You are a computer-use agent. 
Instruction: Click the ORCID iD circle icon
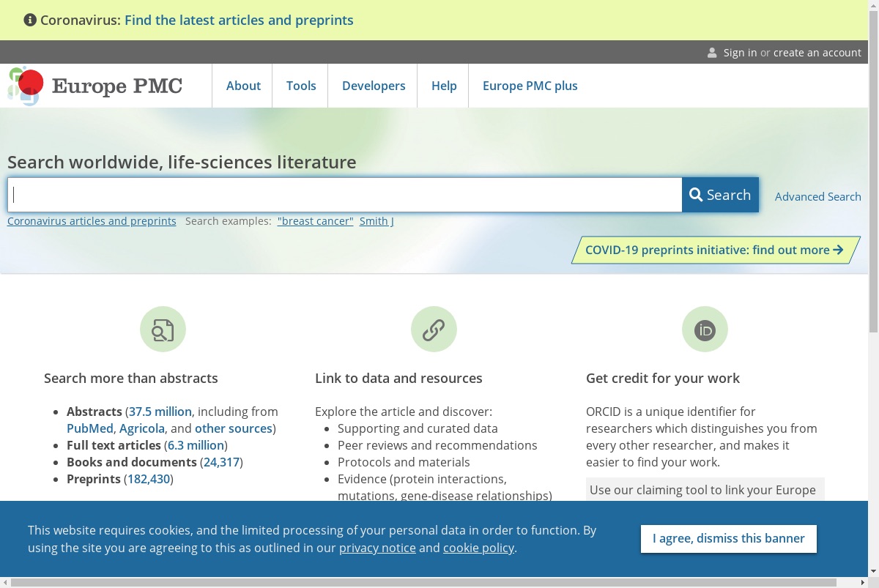[x=705, y=330]
